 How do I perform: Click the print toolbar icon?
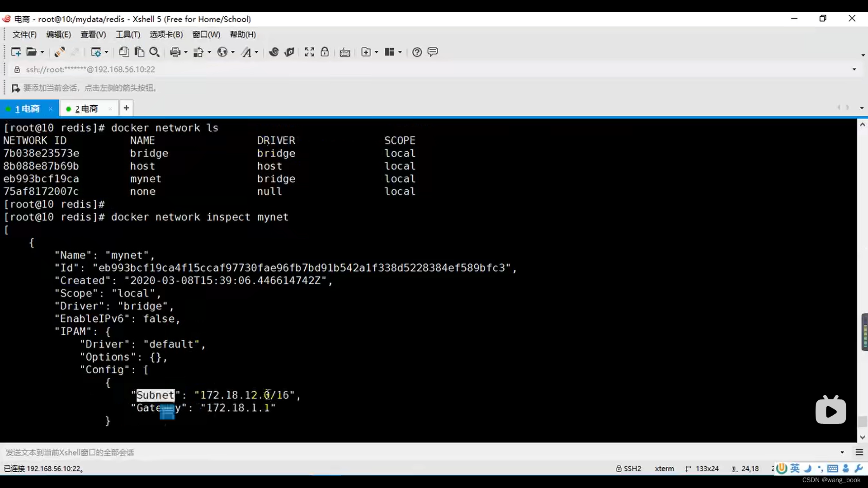tap(175, 52)
